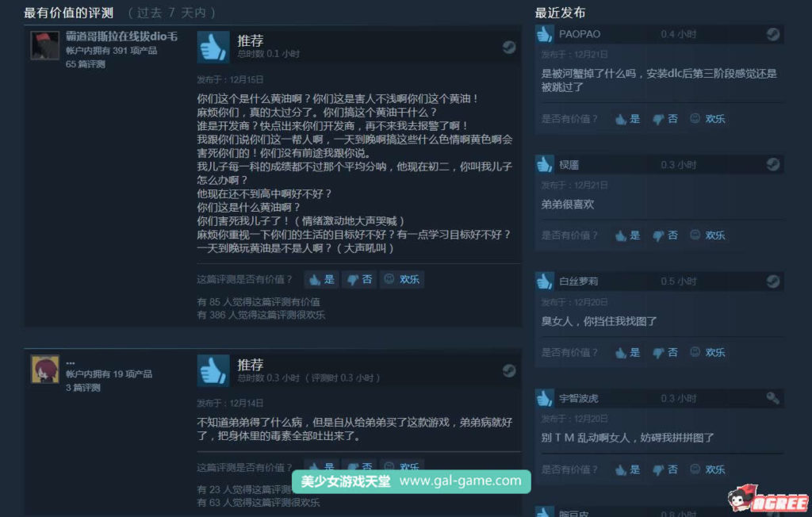Click key icon beside 宇智波虎 review
This screenshot has height=517, width=812.
pos(772,398)
